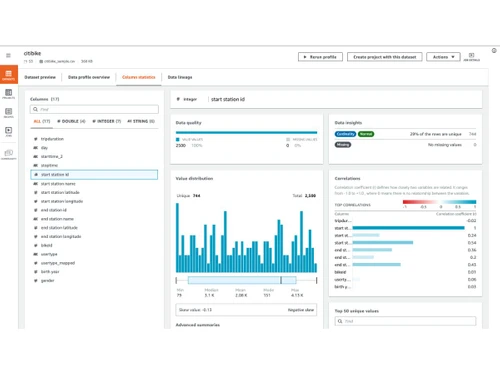Focus the Top 50 unique values find field
500x375 pixels.
point(405,321)
